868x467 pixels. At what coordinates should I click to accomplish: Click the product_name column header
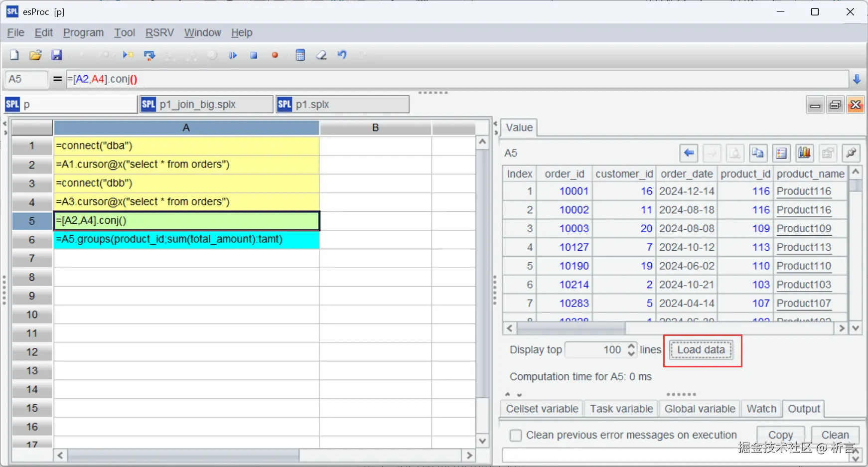click(x=810, y=174)
